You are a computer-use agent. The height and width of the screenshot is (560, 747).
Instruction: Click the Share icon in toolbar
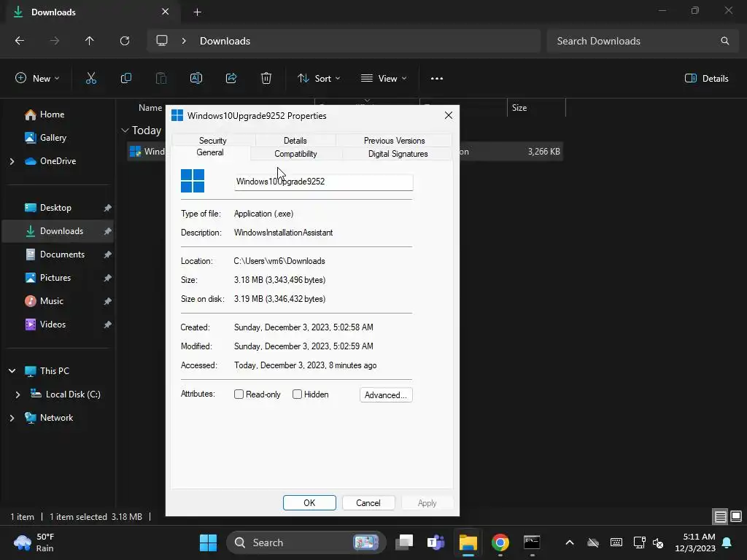[231, 79]
